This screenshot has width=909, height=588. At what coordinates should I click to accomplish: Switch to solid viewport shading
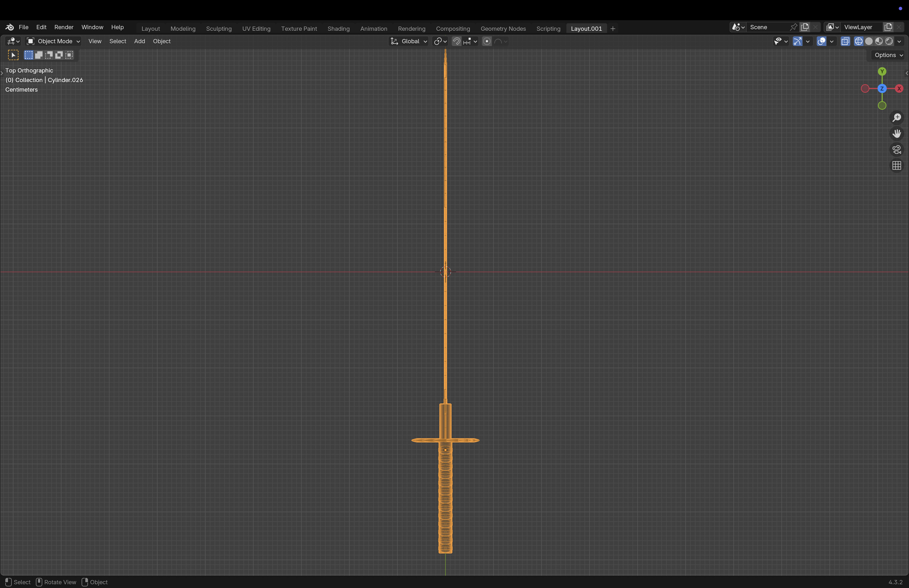869,41
